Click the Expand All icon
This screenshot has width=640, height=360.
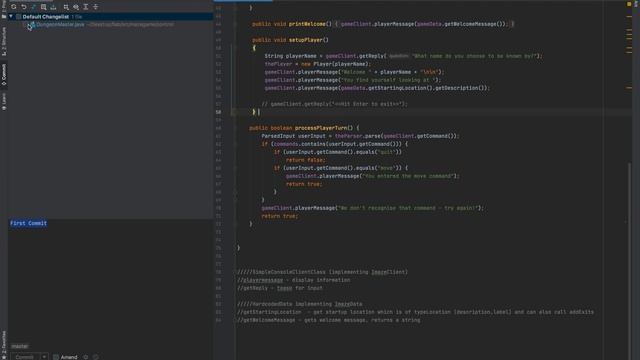(x=86, y=7)
